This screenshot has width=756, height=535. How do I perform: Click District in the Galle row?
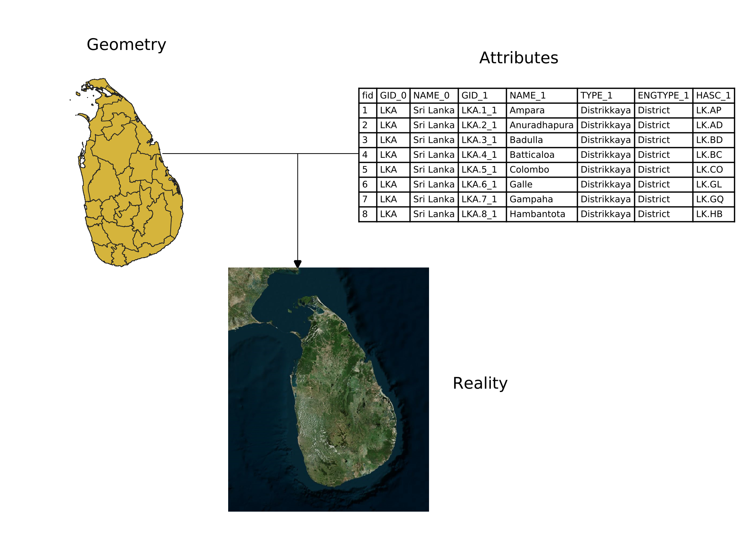pyautogui.click(x=664, y=184)
